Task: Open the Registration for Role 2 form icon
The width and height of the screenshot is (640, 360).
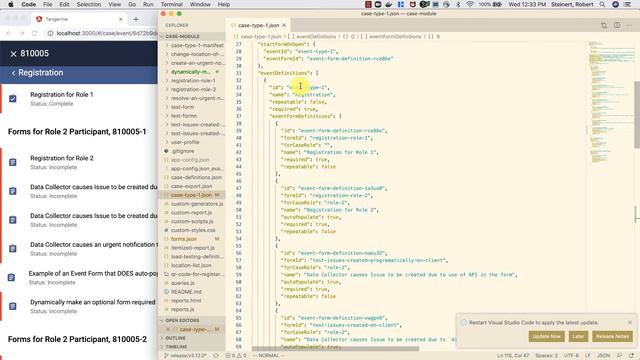Action: click(x=13, y=162)
